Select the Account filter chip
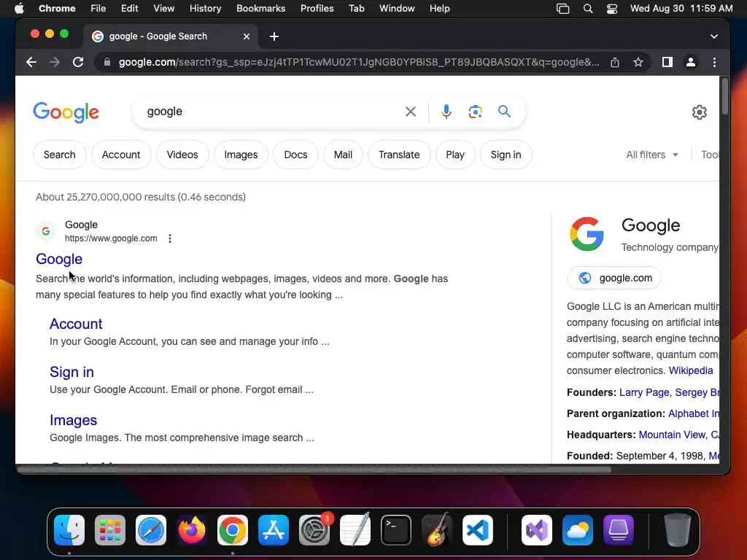 (121, 155)
